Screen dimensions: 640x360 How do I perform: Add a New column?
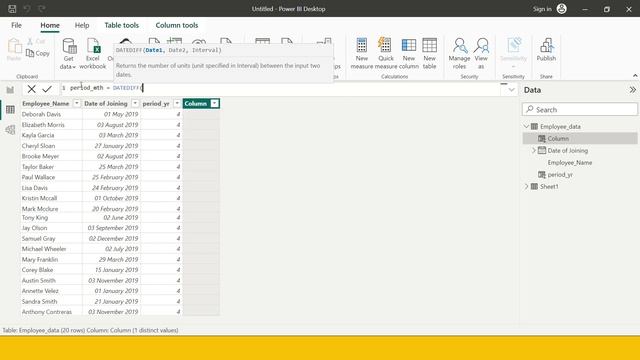point(409,53)
